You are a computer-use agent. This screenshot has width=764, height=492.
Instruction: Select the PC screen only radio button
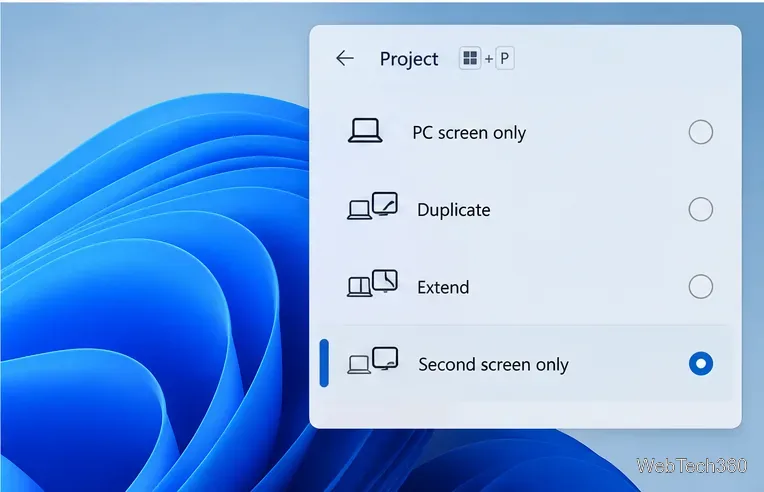[701, 132]
